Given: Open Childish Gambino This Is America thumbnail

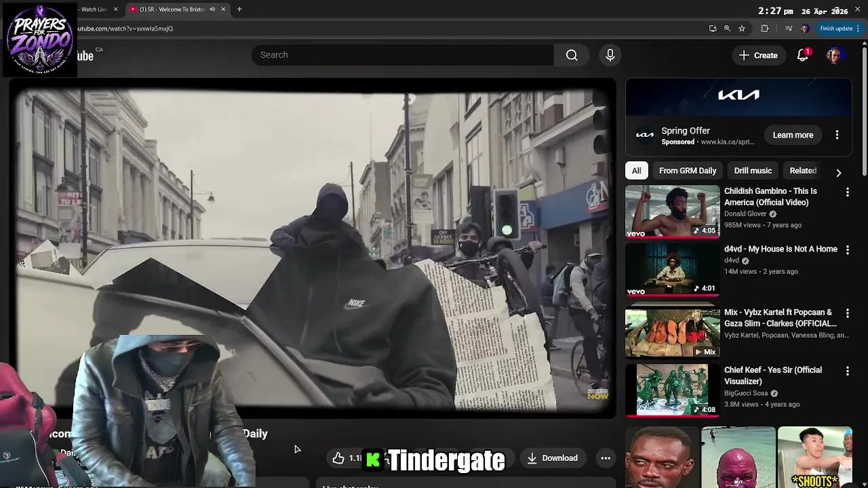Looking at the screenshot, I should click(672, 211).
